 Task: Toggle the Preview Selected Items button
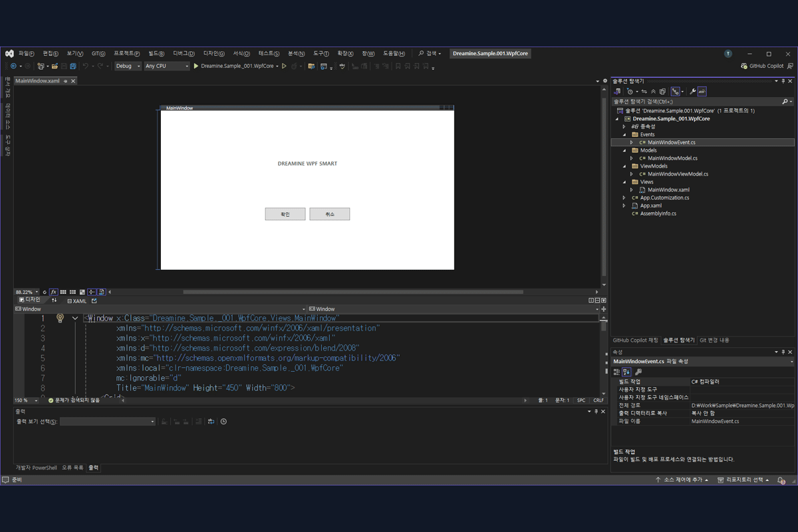coord(702,91)
